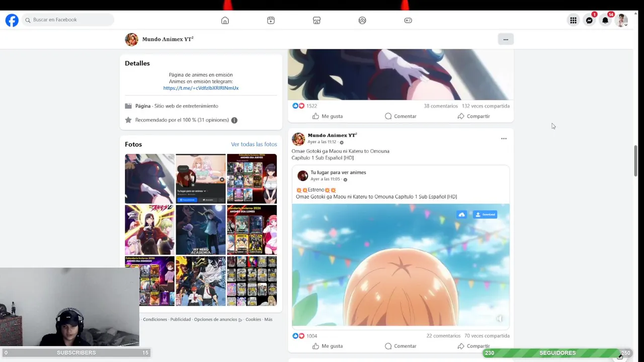
Task: Open the Telegram link https://t.me/+cVdfzIbXRIRlNmUx
Action: click(x=201, y=88)
